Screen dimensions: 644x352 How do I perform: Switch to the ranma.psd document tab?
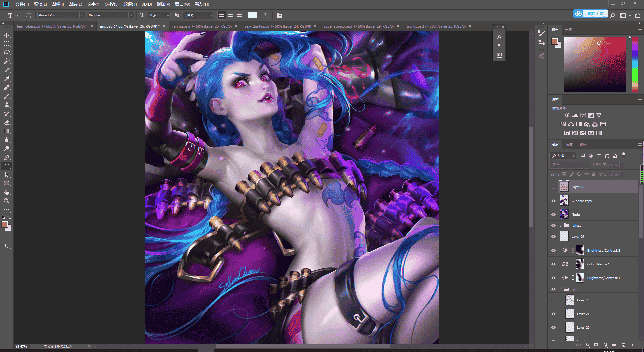click(202, 26)
